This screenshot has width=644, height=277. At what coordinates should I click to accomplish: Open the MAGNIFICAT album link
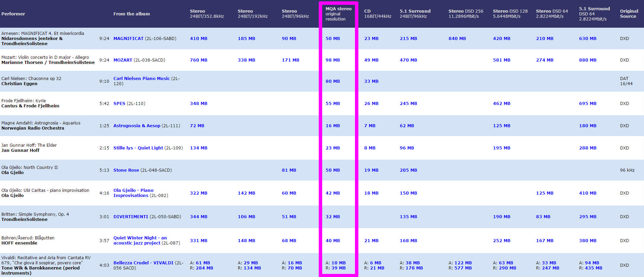coord(128,39)
